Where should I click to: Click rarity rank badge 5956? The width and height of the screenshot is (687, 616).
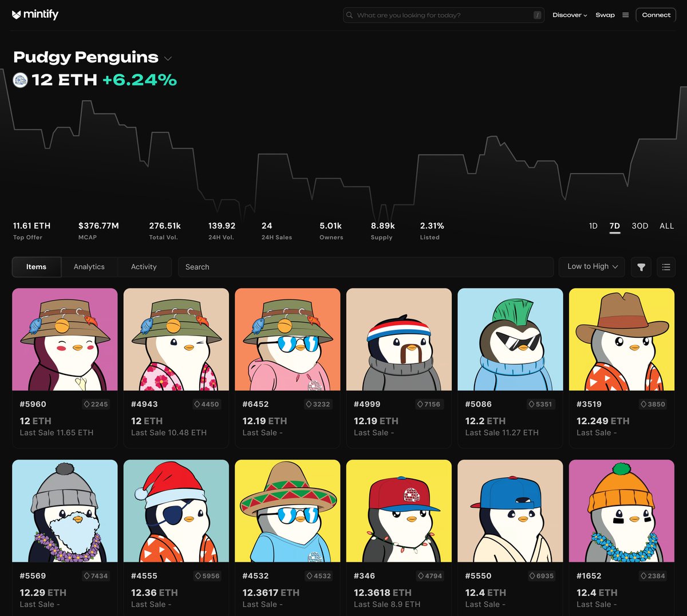point(207,576)
